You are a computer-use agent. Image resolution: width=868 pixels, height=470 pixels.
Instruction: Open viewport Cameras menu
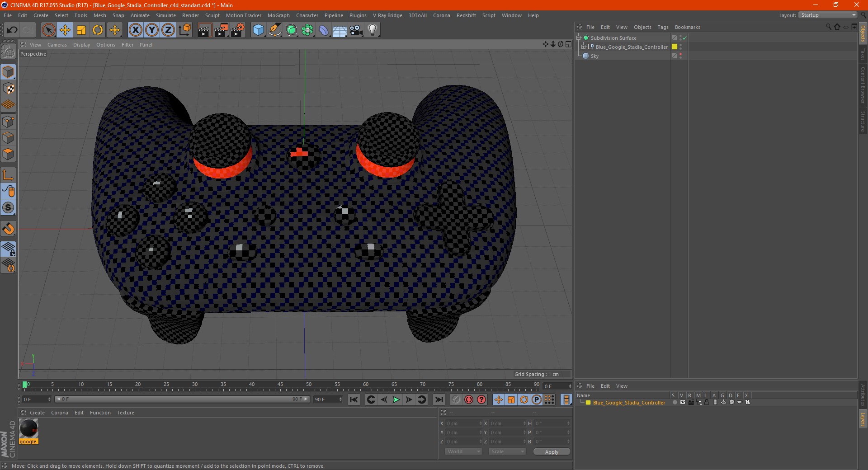[57, 45]
